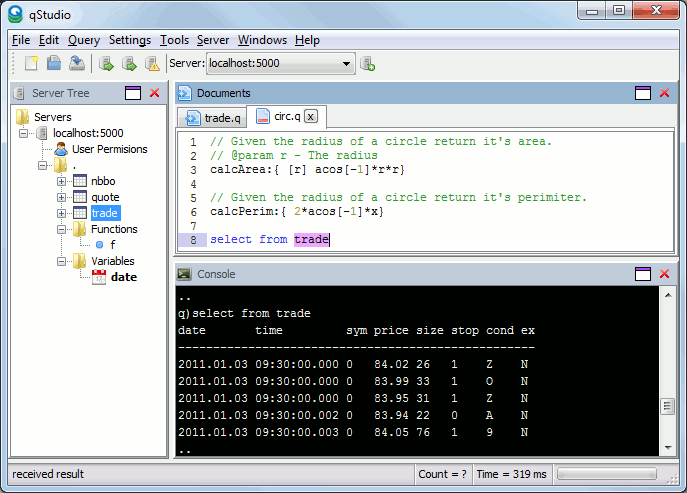Click the qStudio app icon in title bar

[x=15, y=14]
